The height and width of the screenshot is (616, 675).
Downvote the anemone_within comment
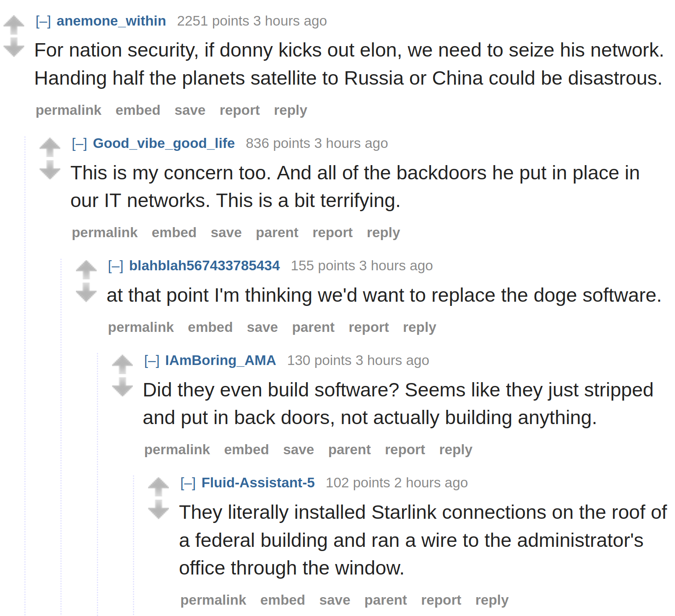[x=14, y=47]
